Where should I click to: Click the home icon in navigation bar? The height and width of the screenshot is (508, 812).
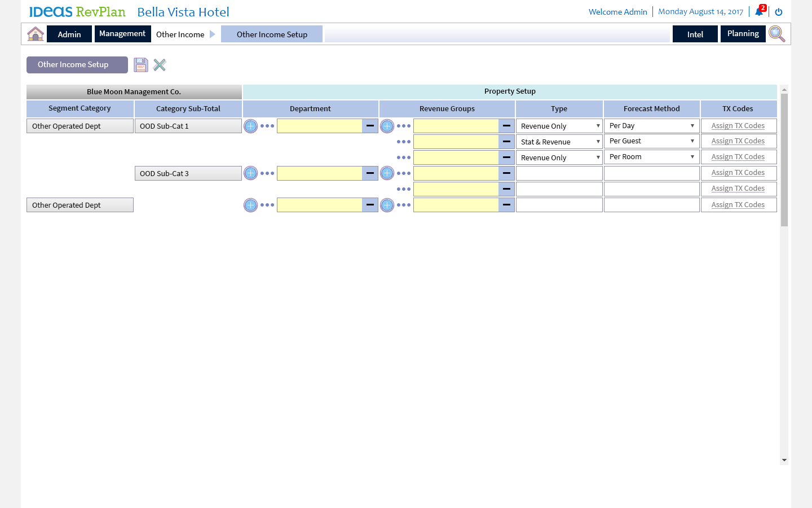click(x=36, y=34)
